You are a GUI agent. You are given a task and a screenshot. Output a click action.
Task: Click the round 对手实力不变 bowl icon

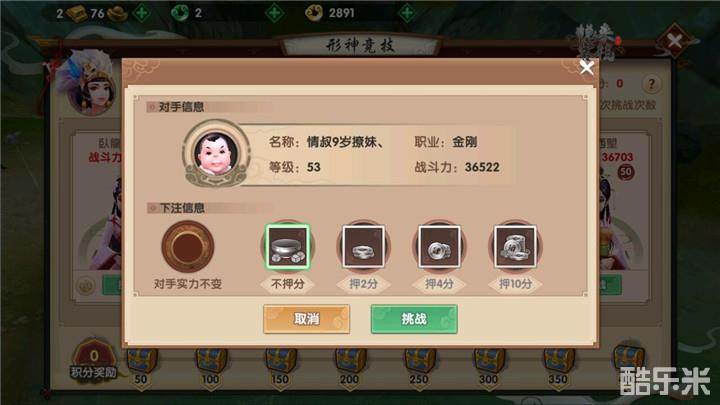tap(188, 247)
